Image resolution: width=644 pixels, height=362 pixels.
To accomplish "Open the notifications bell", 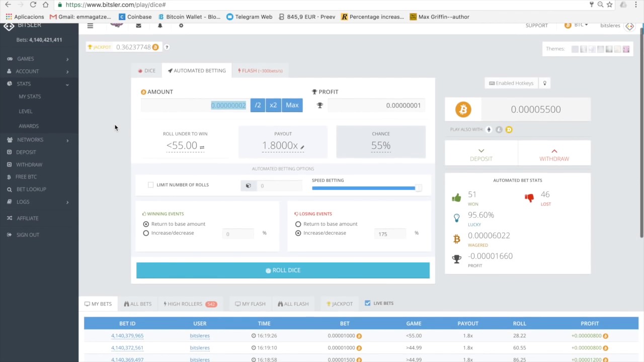I will coord(160,26).
